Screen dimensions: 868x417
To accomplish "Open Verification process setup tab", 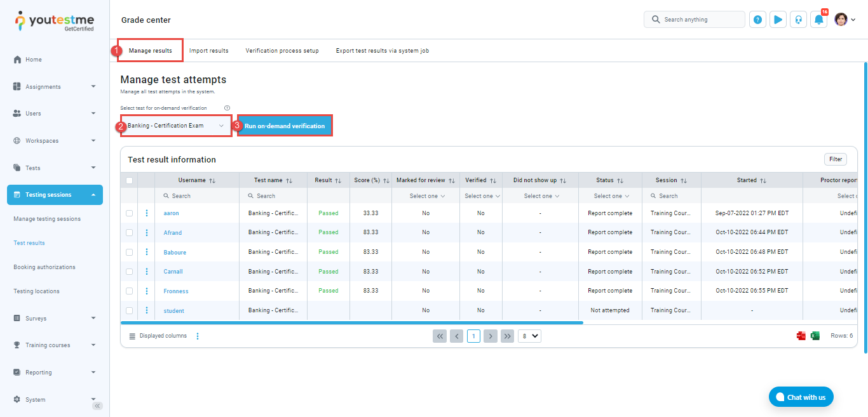I will [x=282, y=51].
